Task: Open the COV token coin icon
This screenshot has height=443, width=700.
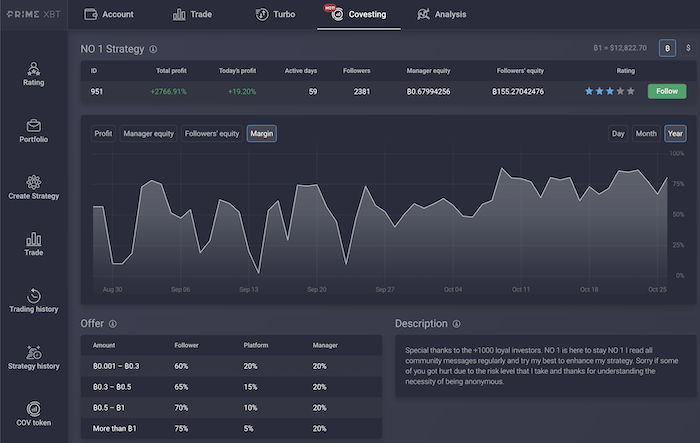Action: click(x=33, y=409)
